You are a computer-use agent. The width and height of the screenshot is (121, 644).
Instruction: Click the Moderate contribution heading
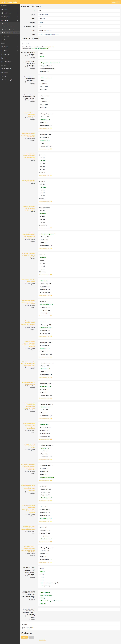(31, 6)
